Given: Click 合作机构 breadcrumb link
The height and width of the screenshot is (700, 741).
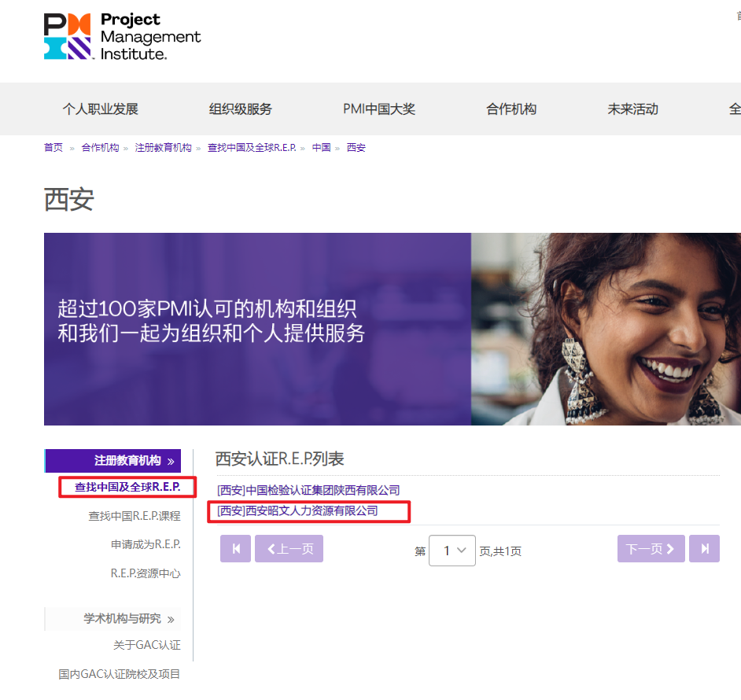Looking at the screenshot, I should (x=100, y=147).
